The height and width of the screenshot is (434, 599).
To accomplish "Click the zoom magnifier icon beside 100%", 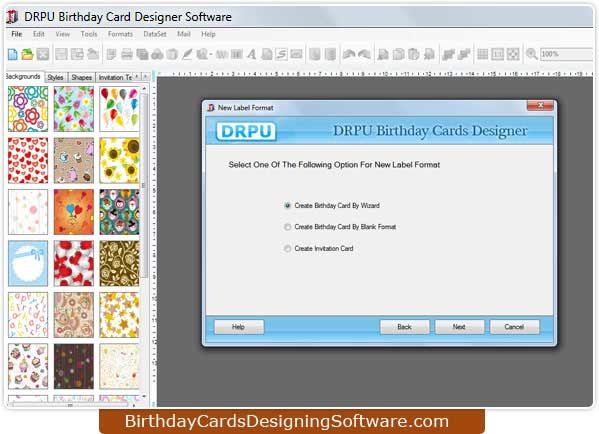I will (531, 54).
